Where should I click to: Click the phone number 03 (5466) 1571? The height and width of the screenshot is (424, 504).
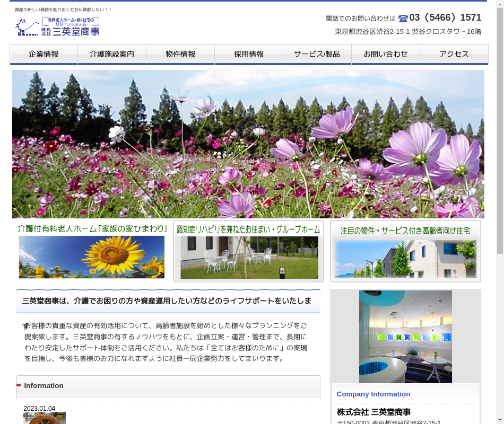tap(445, 17)
